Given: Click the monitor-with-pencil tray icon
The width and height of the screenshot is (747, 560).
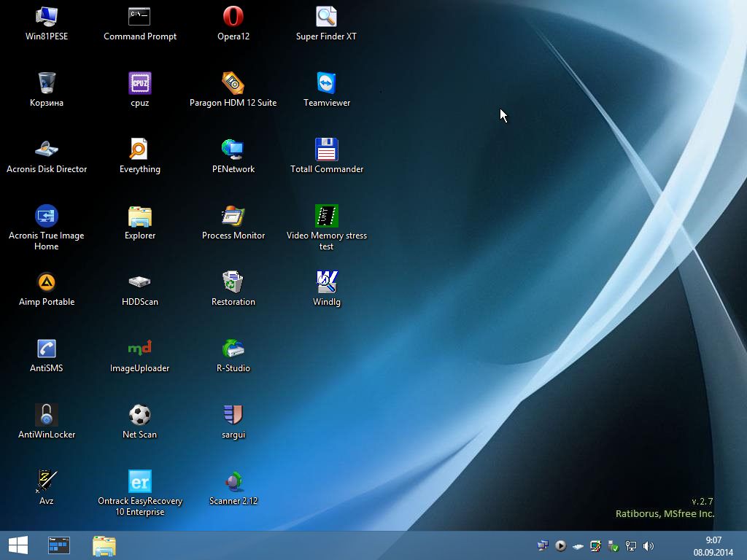Looking at the screenshot, I should (x=595, y=545).
